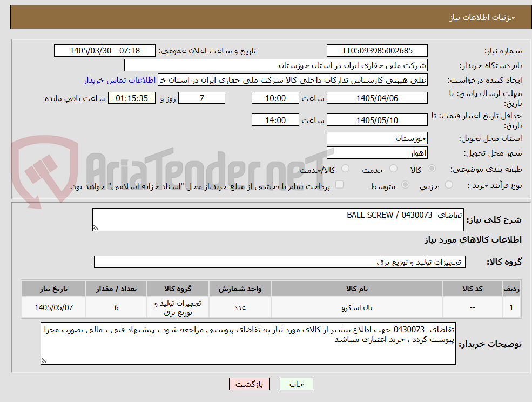Click the اطلاعات کالاهای مورد نیاز heading
The image size is (532, 402).
pyautogui.click(x=473, y=240)
